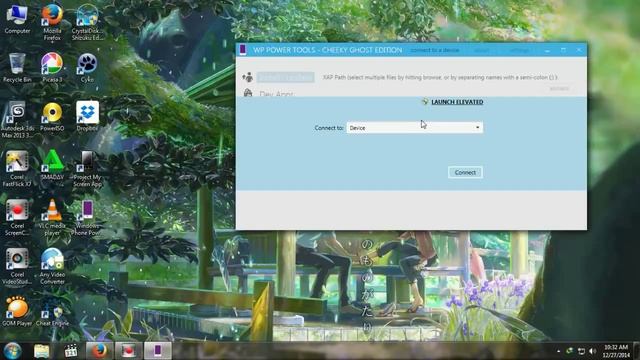Open the Recycle Bin

pyautogui.click(x=17, y=68)
